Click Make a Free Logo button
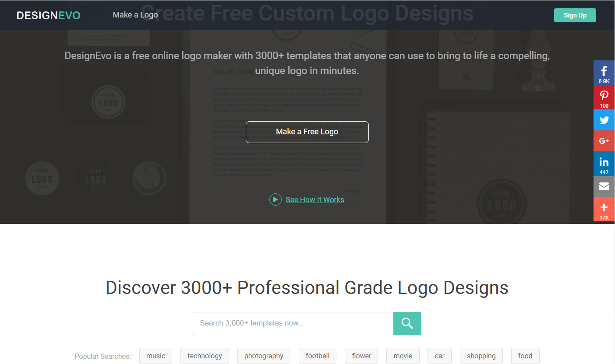 (x=307, y=132)
